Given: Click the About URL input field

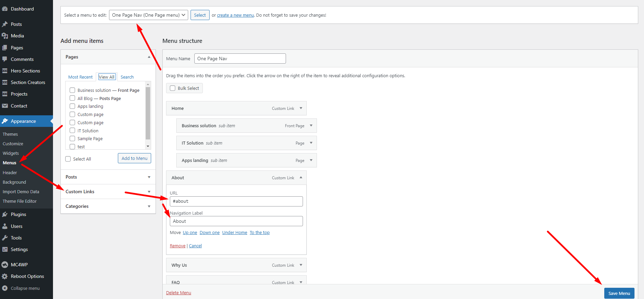Looking at the screenshot, I should (236, 201).
